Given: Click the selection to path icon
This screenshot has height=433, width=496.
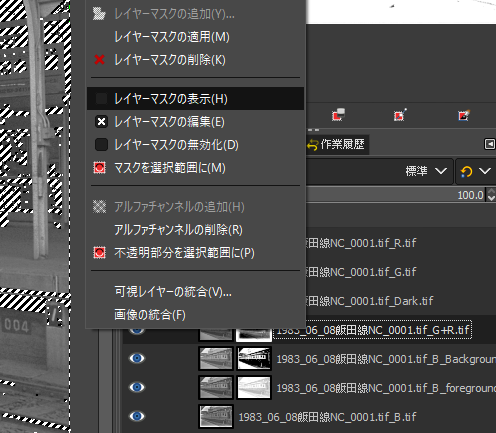Looking at the screenshot, I should click(x=400, y=115).
